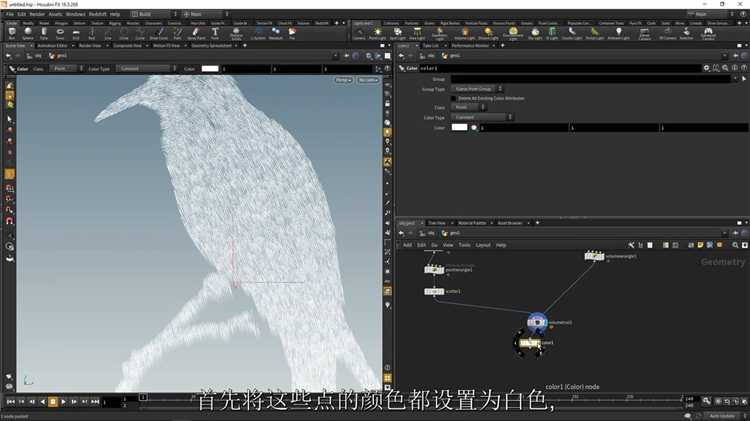Click the Spot Light shelf tool
Image resolution: width=750 pixels, height=421 pixels.
396,33
